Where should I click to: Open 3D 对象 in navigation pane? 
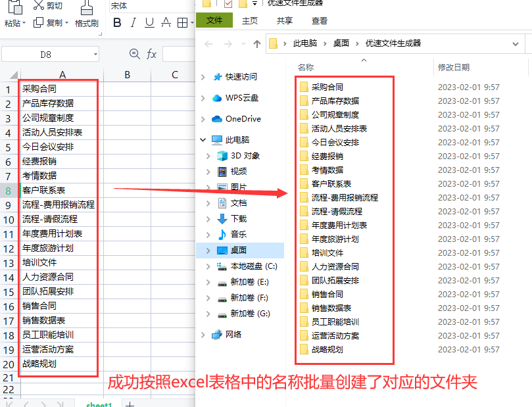[245, 156]
